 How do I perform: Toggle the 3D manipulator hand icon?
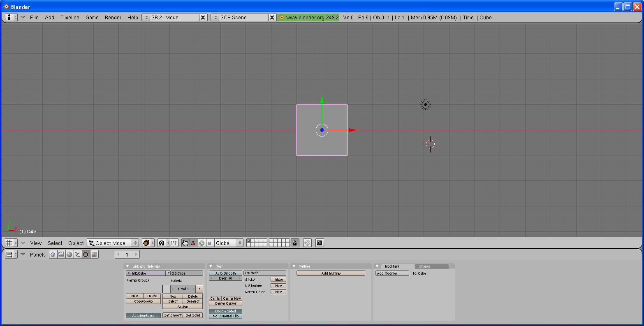coord(185,243)
